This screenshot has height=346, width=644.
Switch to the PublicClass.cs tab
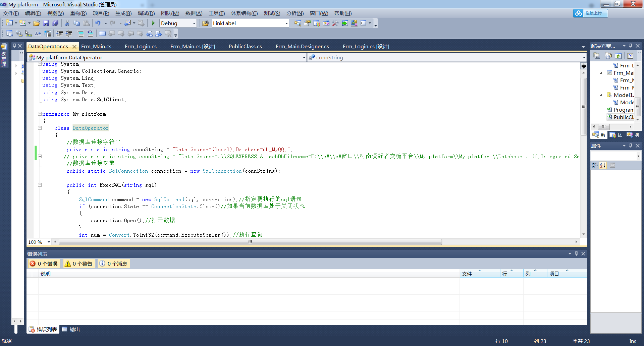click(245, 47)
